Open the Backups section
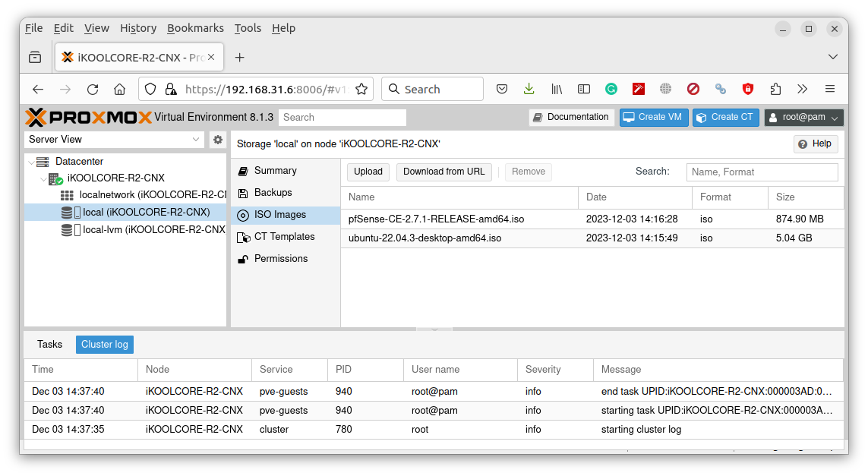This screenshot has height=476, width=868. [286, 193]
